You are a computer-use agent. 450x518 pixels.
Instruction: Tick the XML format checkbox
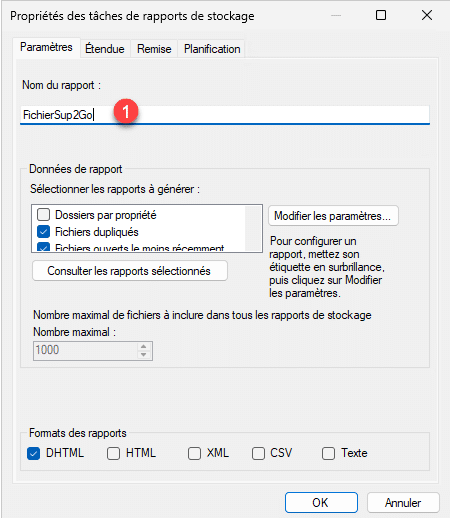pos(194,453)
